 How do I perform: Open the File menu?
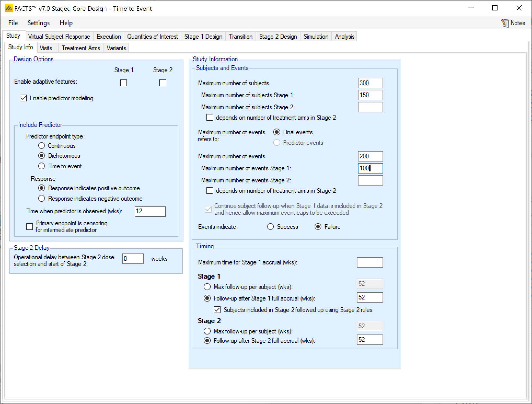point(13,23)
